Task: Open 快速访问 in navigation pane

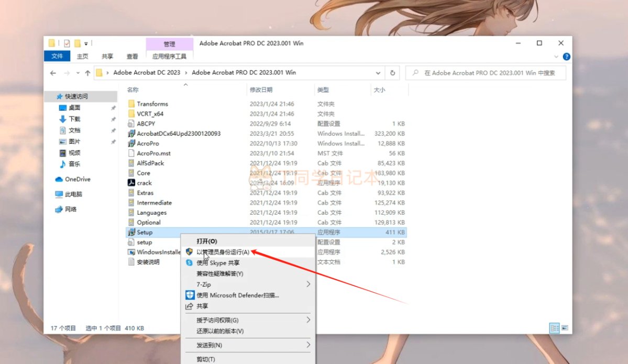Action: (76, 96)
